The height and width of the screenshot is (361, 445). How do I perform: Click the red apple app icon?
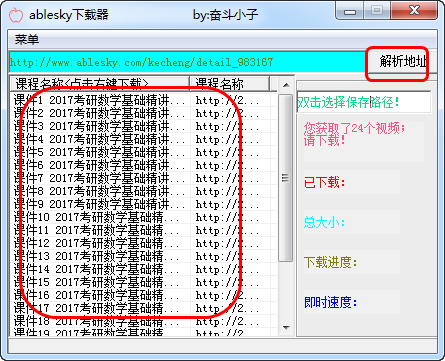pyautogui.click(x=16, y=15)
